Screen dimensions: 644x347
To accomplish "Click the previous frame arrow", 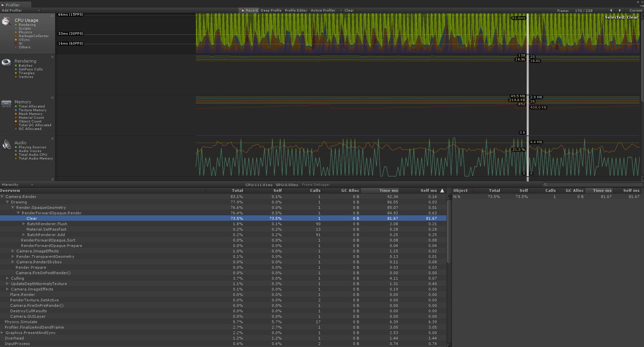I will click(x=611, y=10).
